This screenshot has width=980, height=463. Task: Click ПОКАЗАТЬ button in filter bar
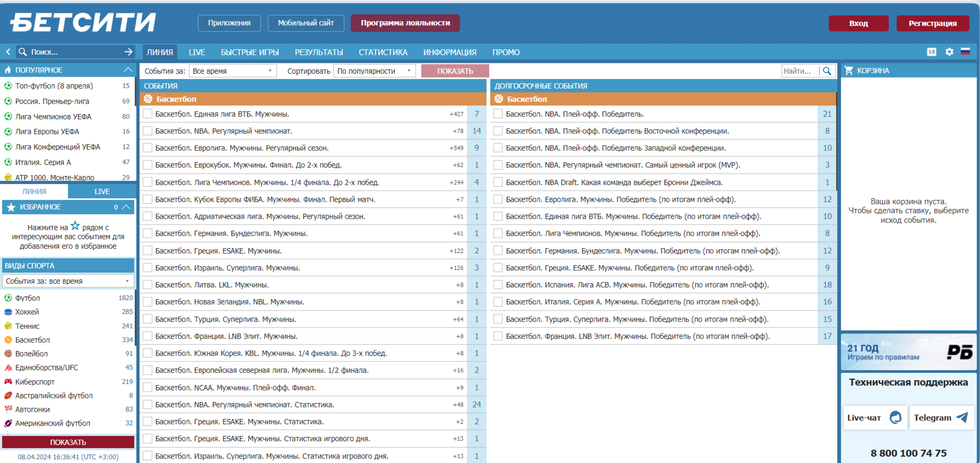[x=455, y=71]
